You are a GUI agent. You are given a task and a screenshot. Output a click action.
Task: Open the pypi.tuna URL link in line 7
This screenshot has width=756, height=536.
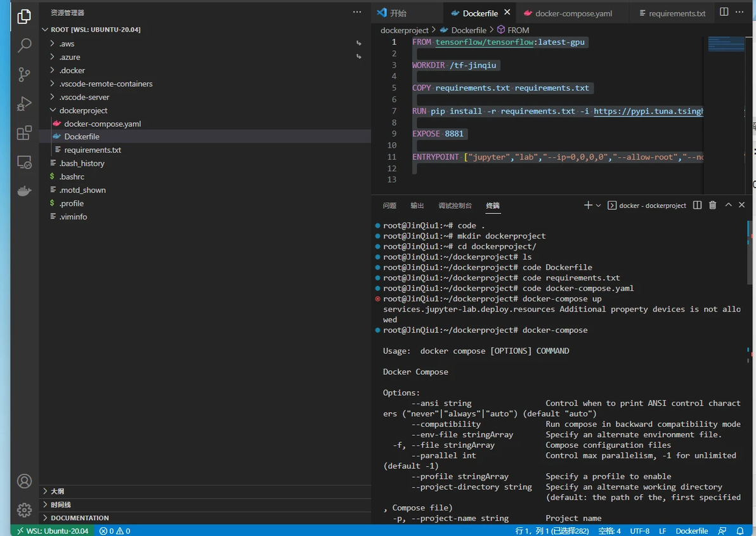click(648, 111)
